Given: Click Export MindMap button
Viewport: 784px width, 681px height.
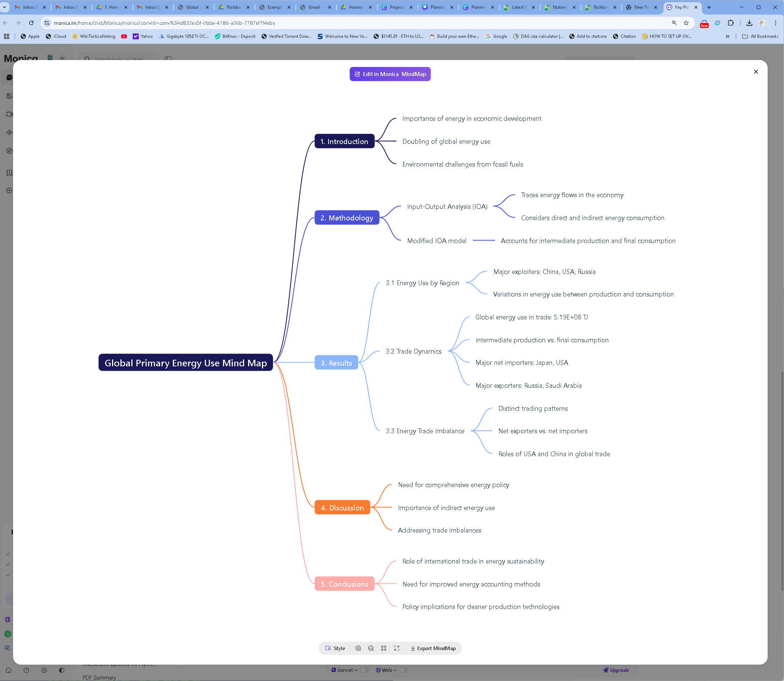Looking at the screenshot, I should [x=433, y=648].
